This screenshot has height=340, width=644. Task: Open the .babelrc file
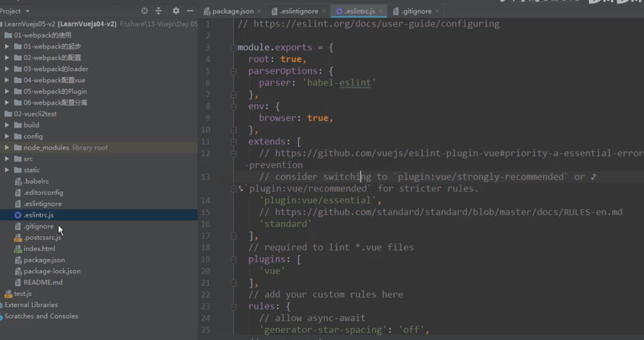click(x=36, y=181)
